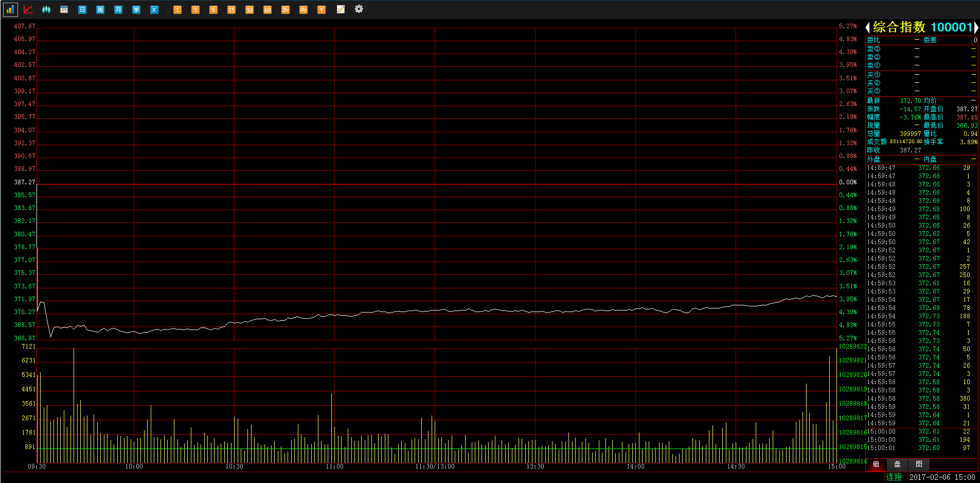Click the bar chart icon in toolbar

[10, 9]
